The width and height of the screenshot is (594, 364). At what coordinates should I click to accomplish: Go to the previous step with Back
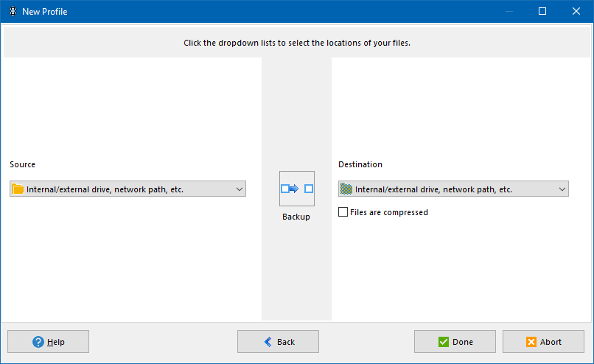click(x=278, y=342)
